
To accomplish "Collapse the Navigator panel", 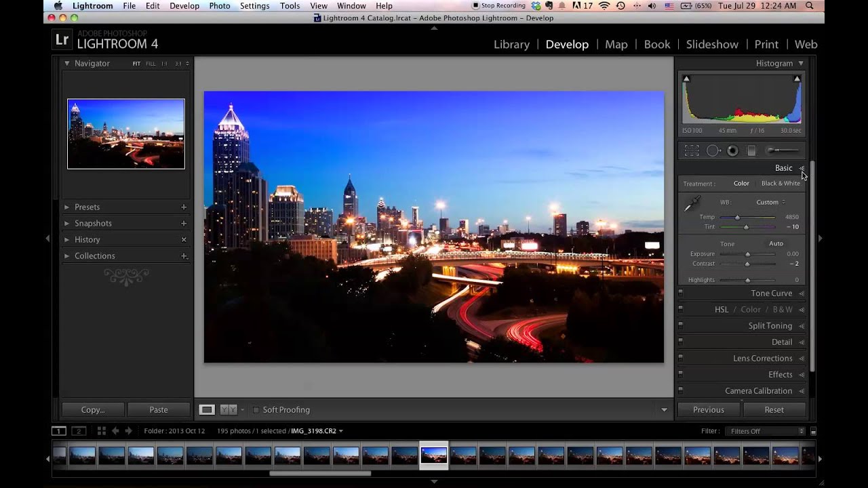I will (67, 63).
